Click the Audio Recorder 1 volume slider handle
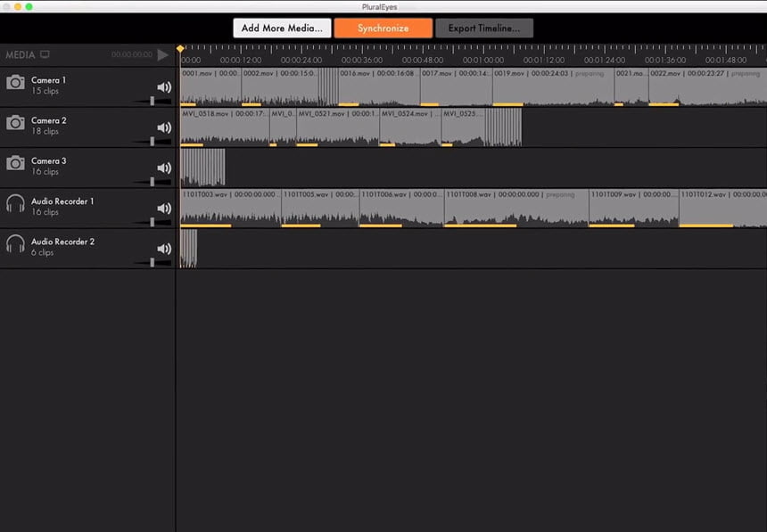The height and width of the screenshot is (532, 767). [x=153, y=222]
